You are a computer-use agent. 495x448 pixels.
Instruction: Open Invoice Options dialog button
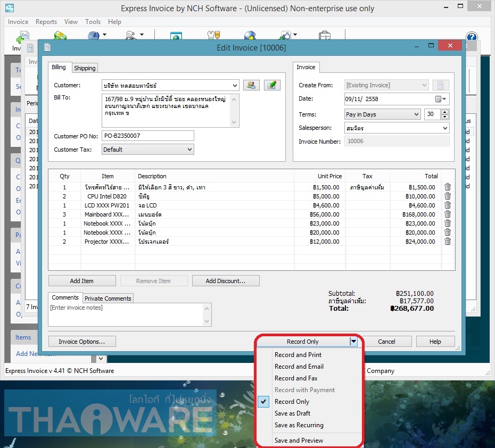point(82,342)
